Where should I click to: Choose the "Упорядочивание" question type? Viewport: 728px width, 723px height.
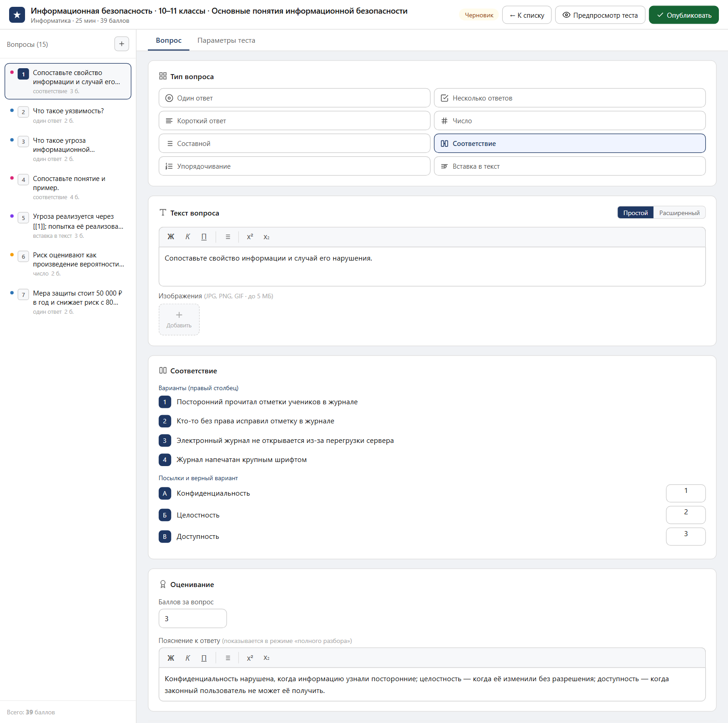pos(294,166)
